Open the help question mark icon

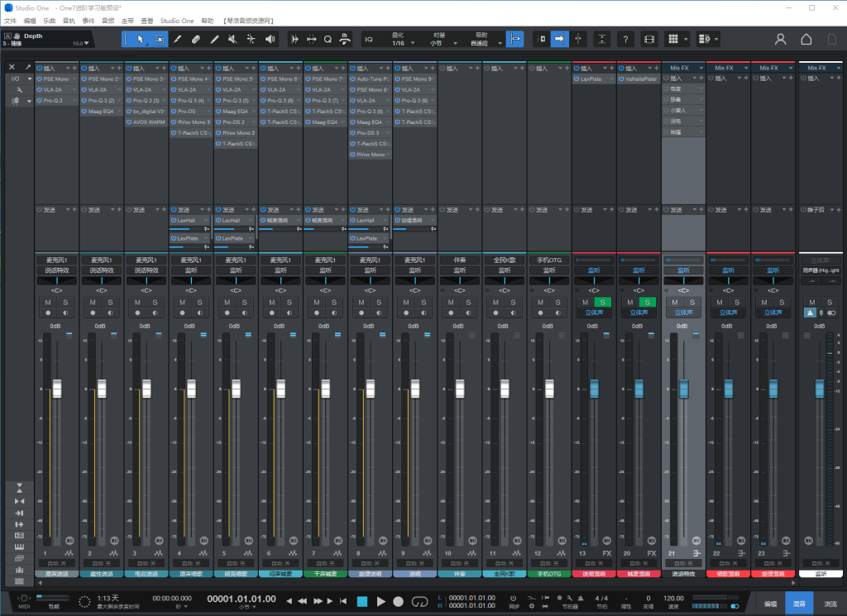click(626, 39)
